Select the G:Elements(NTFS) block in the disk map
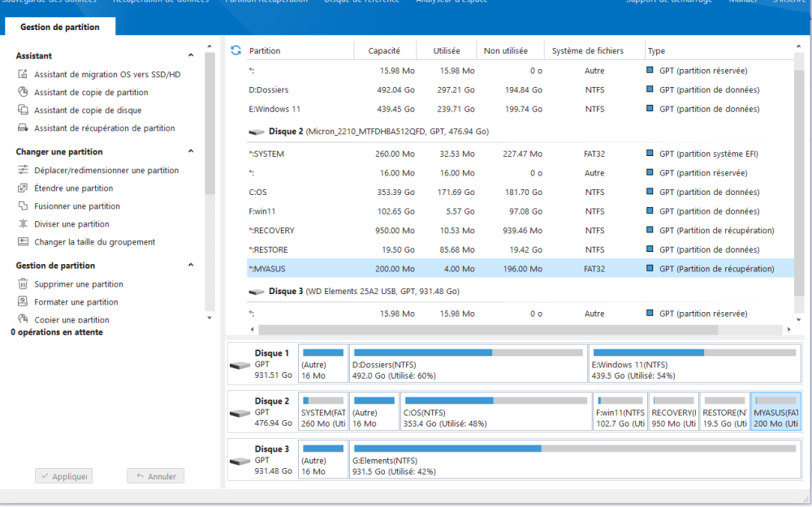 (576, 459)
